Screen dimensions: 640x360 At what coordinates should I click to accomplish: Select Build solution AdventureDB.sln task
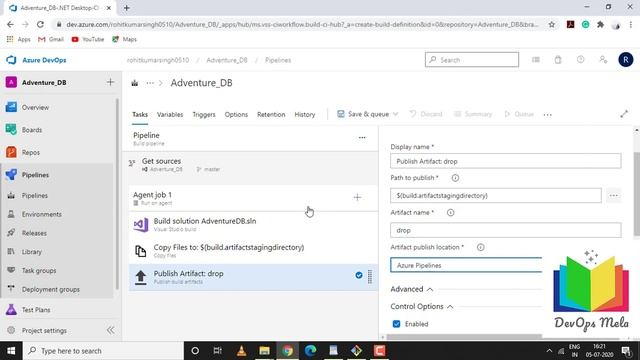click(x=253, y=224)
